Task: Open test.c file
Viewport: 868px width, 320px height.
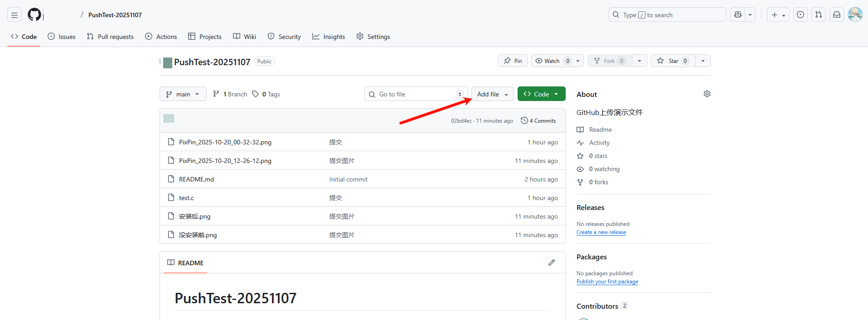Action: pyautogui.click(x=186, y=198)
